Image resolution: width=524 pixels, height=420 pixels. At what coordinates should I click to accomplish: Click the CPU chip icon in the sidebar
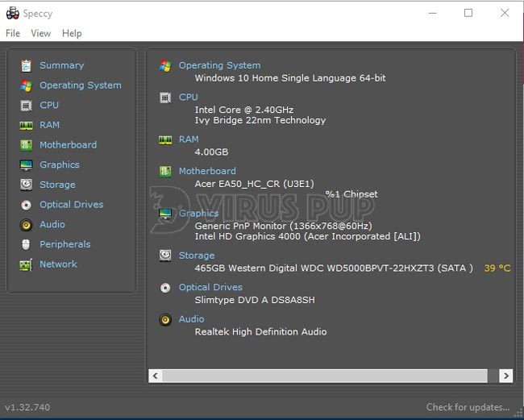tap(26, 106)
